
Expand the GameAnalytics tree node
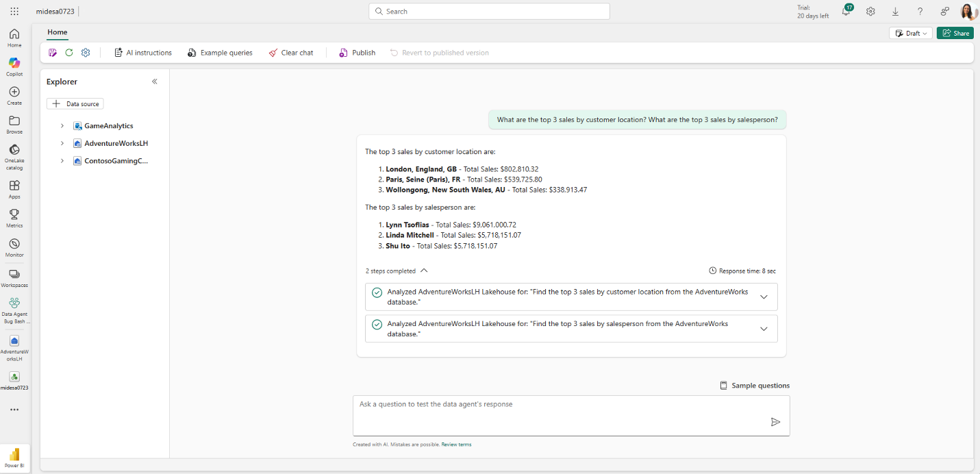tap(62, 126)
